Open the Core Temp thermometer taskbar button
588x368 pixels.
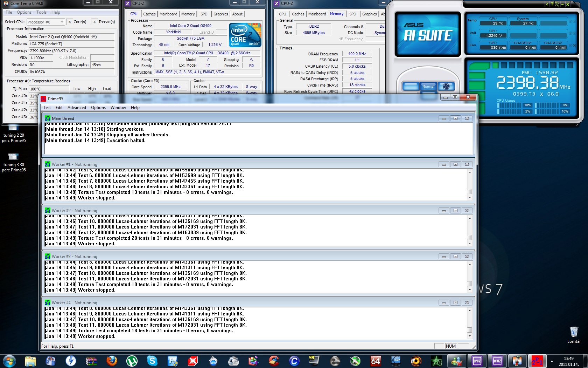point(518,361)
